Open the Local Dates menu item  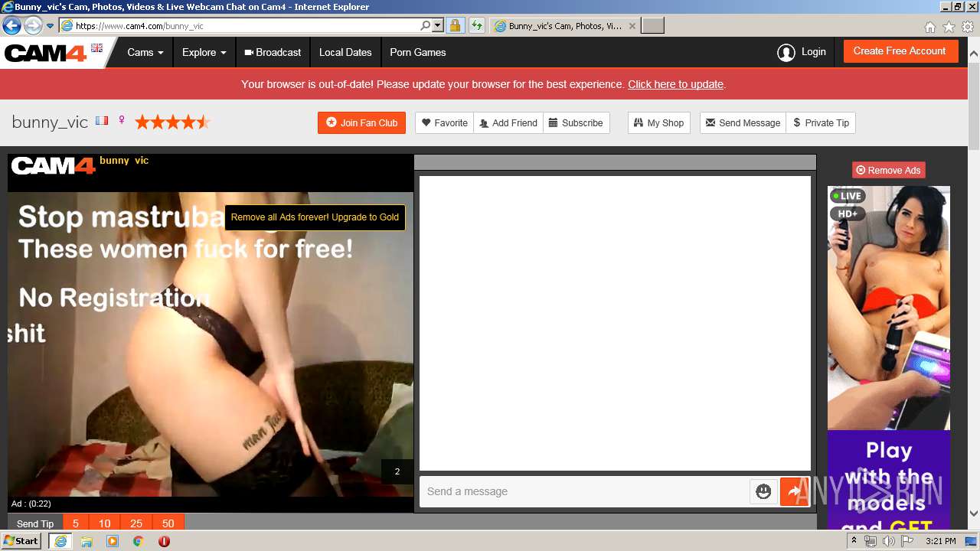click(345, 52)
